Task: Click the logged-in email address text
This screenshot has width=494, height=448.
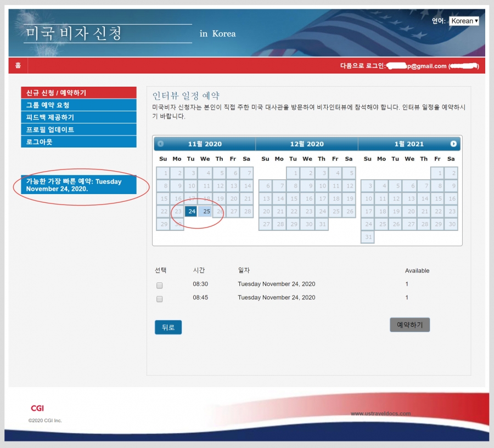Action: pos(416,66)
